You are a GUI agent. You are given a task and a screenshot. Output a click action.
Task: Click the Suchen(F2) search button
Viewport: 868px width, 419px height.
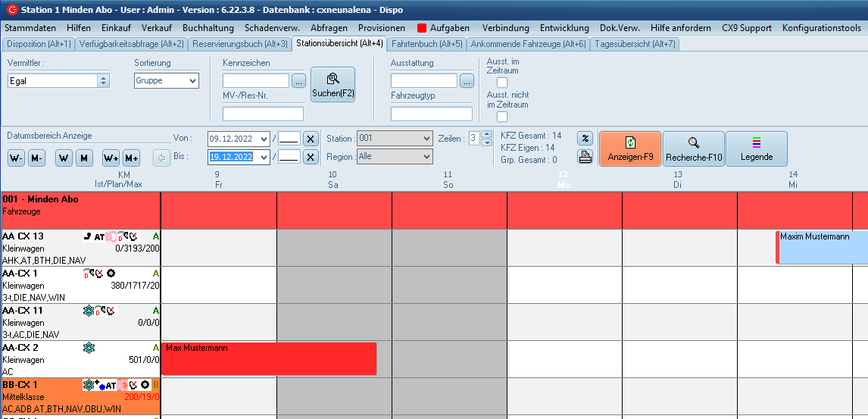(333, 85)
